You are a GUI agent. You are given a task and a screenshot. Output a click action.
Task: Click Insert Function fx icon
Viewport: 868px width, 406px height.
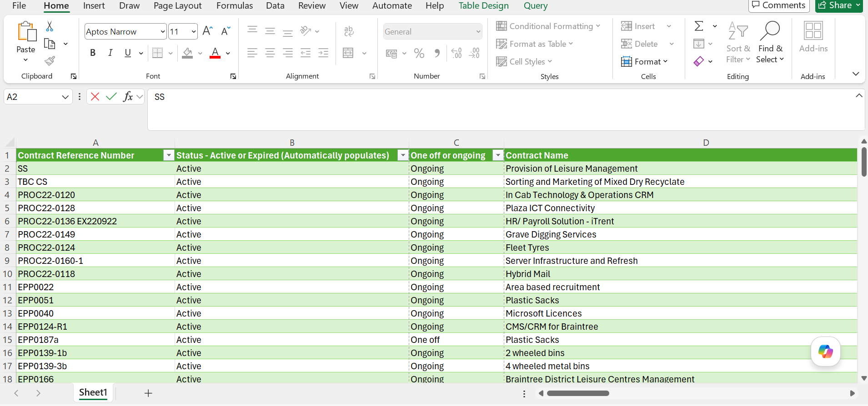click(x=128, y=96)
